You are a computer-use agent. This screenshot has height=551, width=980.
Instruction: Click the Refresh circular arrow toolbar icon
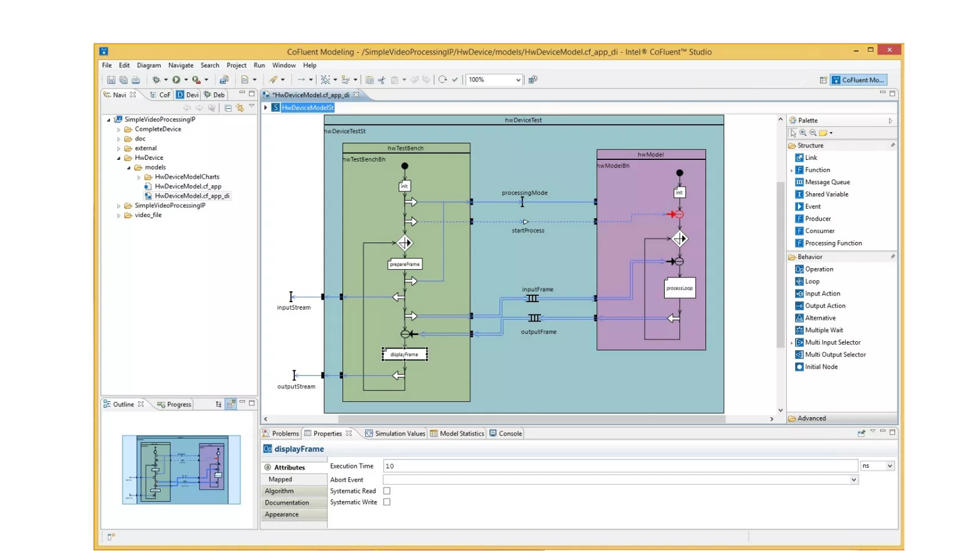442,80
